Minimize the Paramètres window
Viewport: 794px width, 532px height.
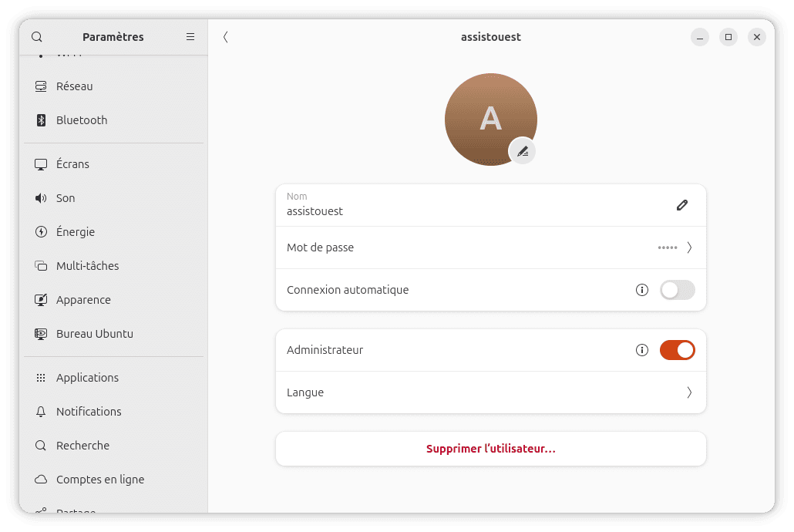(700, 37)
